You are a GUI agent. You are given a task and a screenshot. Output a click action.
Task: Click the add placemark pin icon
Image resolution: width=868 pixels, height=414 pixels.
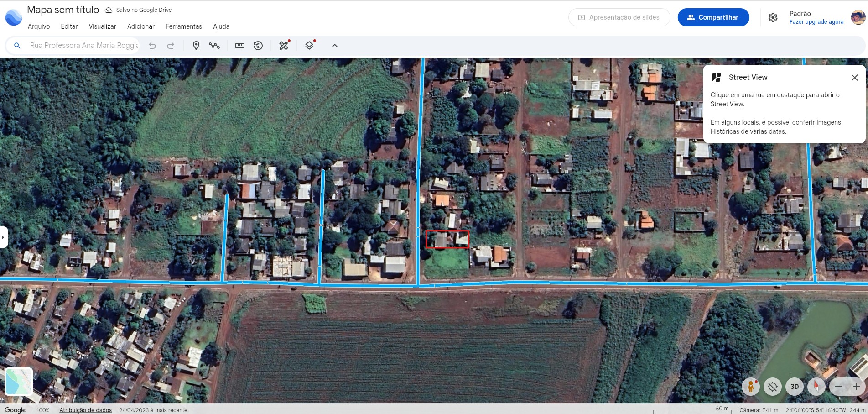coord(196,46)
